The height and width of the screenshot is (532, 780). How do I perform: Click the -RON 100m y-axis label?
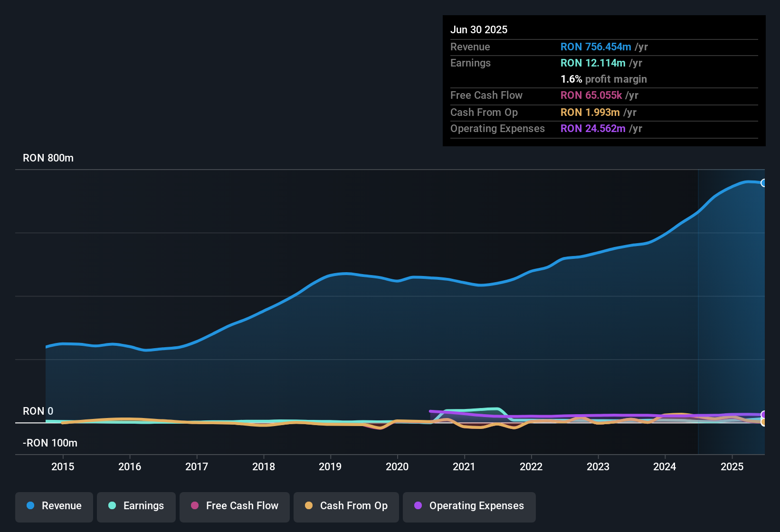click(x=50, y=443)
